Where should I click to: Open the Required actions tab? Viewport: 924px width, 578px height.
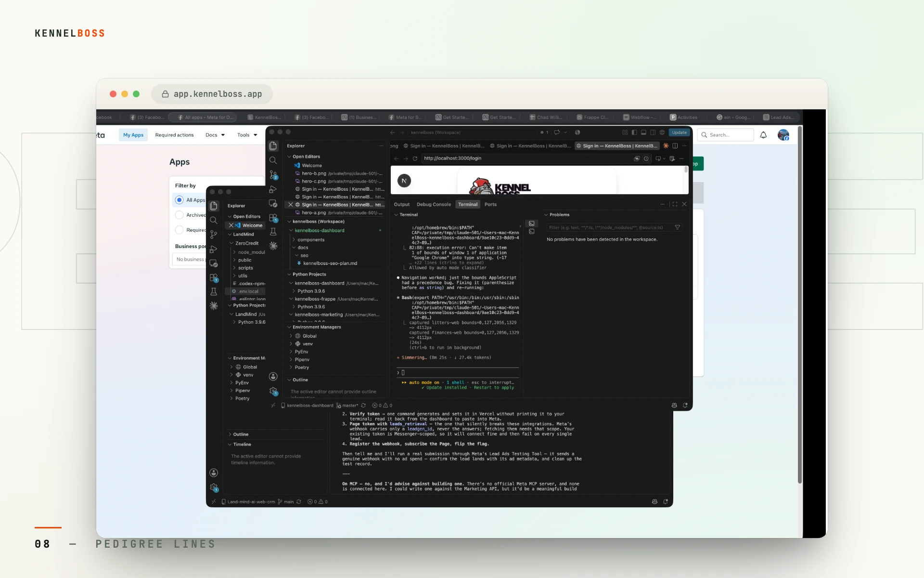tap(174, 135)
